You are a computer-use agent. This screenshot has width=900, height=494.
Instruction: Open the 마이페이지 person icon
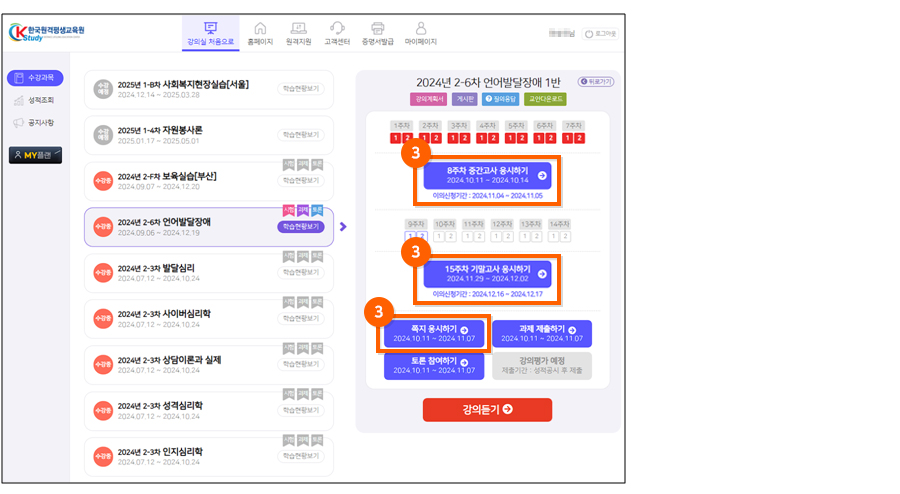pyautogui.click(x=421, y=29)
